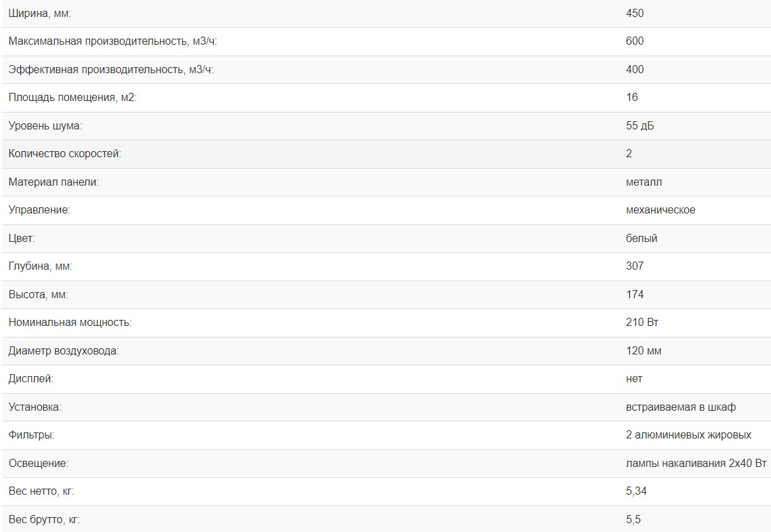The image size is (771, 532).
Task: Select the lighting value "лампы накаливания 2х40 Вт"
Action: (696, 464)
